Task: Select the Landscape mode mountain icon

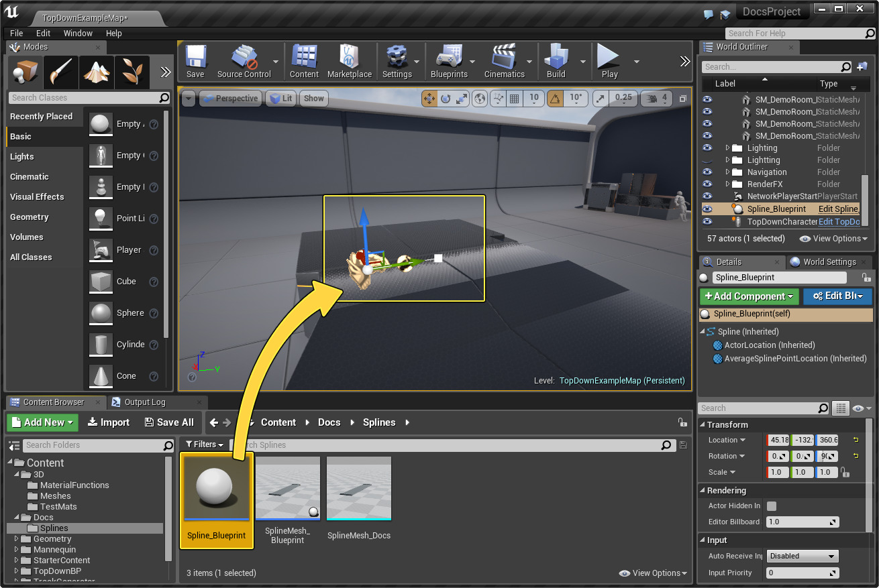Action: [97, 71]
